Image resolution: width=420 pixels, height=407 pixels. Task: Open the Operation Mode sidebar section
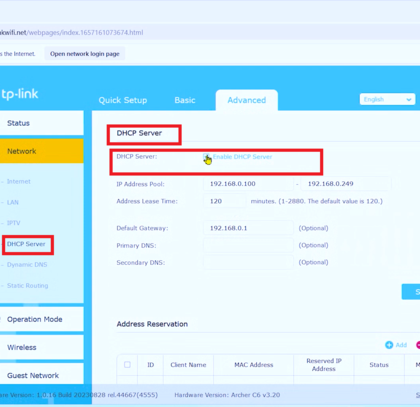tap(42, 319)
